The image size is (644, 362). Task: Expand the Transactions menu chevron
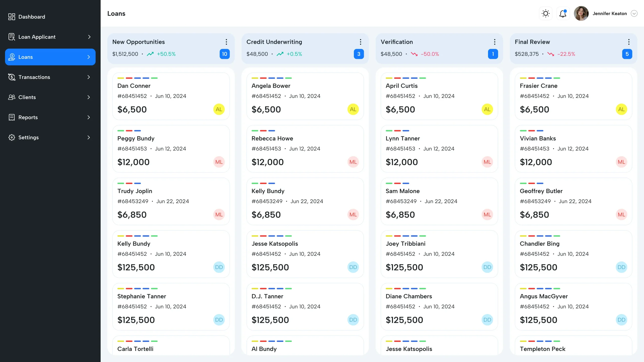[x=89, y=77]
